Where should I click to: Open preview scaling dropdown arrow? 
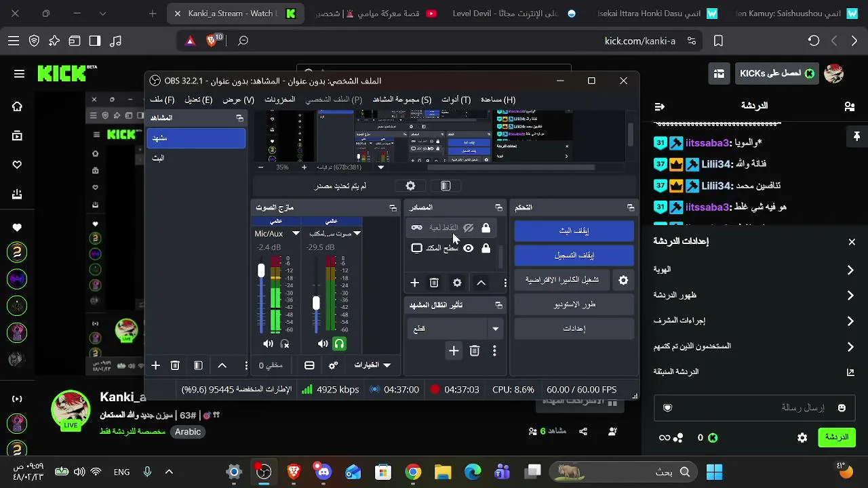pos(380,167)
